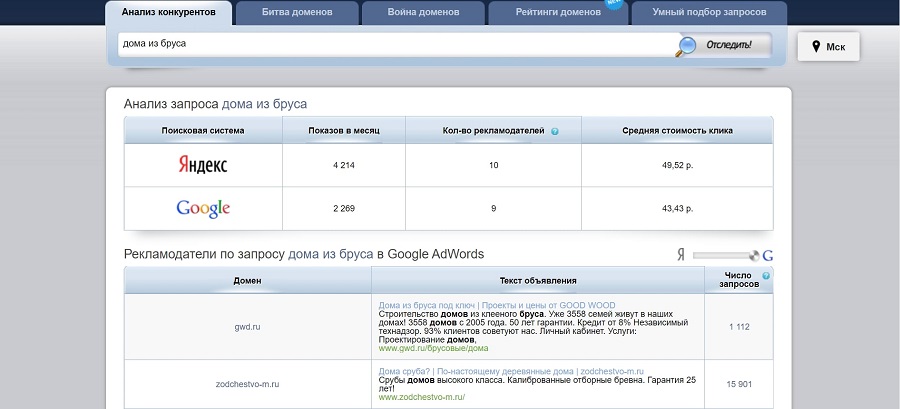The width and height of the screenshot is (900, 409).
Task: Follow the www.gwd.ru/брусовые/дома URL link
Action: click(433, 348)
